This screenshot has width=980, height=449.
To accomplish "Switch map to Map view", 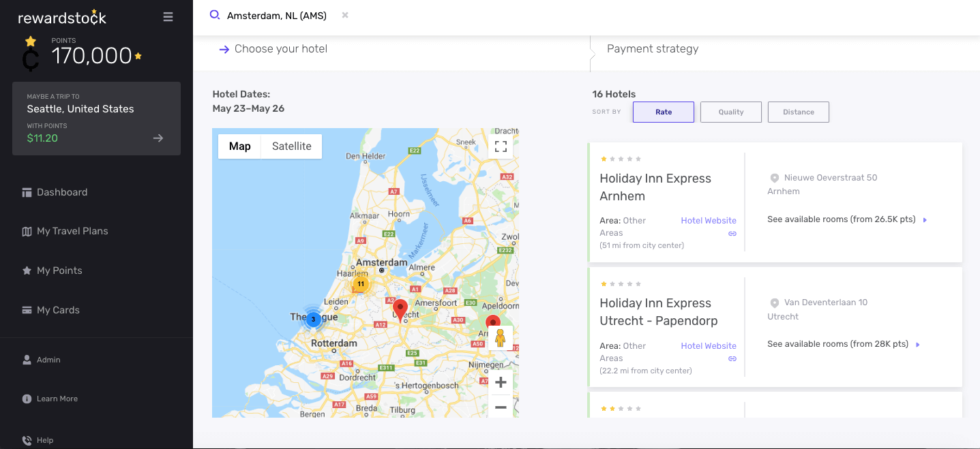I will (x=239, y=146).
